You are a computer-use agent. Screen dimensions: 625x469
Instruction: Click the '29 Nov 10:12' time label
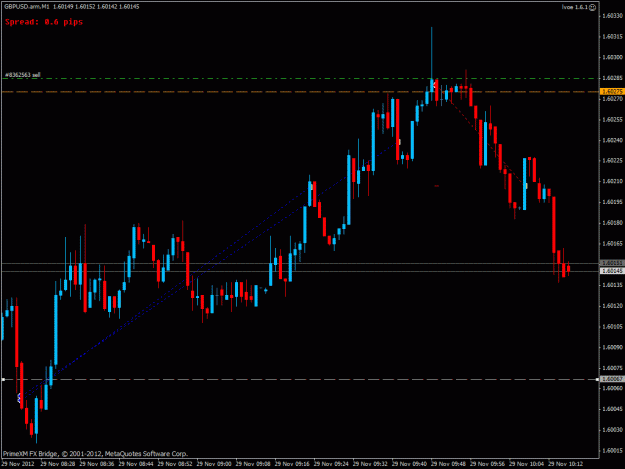pyautogui.click(x=566, y=464)
